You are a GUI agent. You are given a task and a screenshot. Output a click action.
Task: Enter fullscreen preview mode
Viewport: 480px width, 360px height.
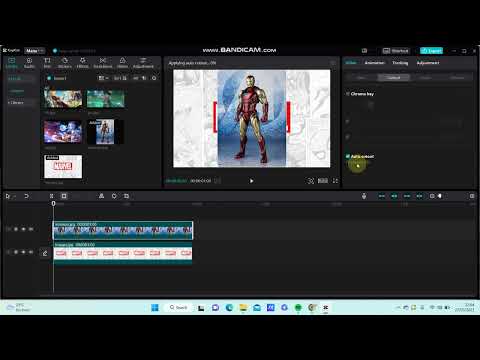click(335, 181)
